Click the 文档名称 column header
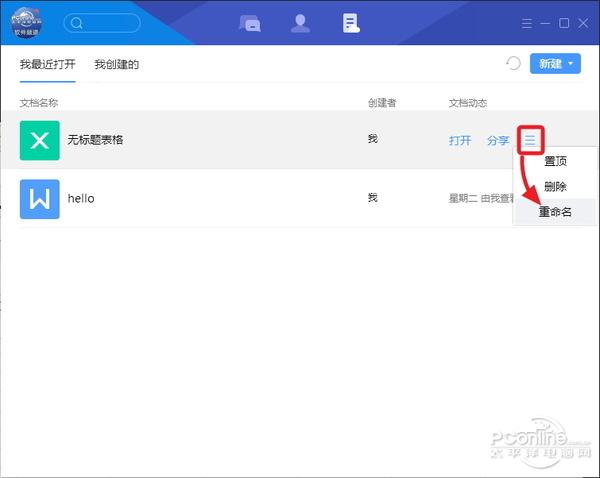Screen dimensions: 600x478 pos(39,103)
